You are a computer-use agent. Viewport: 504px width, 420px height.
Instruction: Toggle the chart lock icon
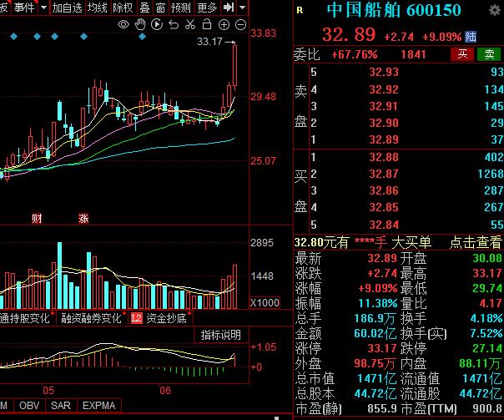(x=207, y=24)
